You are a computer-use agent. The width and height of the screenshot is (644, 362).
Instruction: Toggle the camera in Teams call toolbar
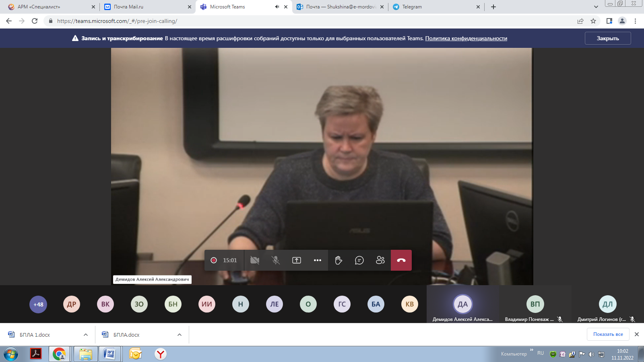coord(255,260)
